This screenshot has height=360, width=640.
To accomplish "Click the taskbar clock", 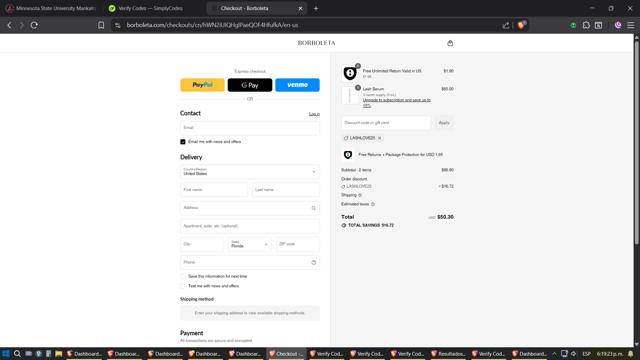I will click(x=609, y=354).
